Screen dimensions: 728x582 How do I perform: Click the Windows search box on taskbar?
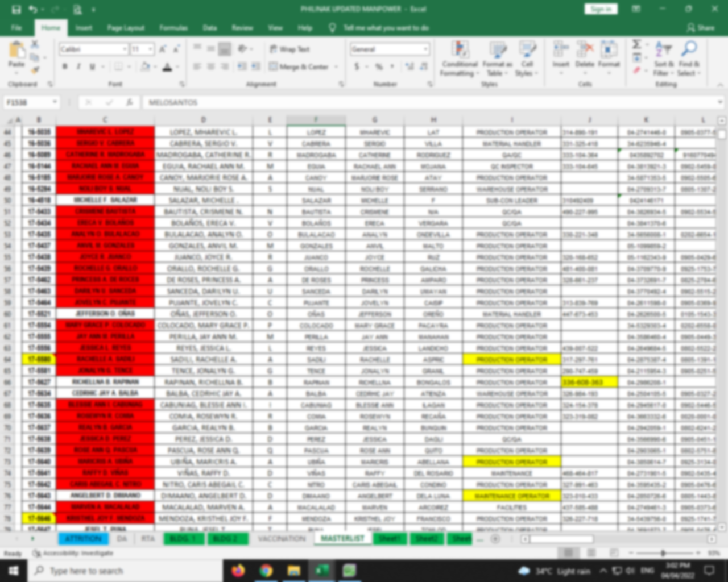tap(125, 570)
